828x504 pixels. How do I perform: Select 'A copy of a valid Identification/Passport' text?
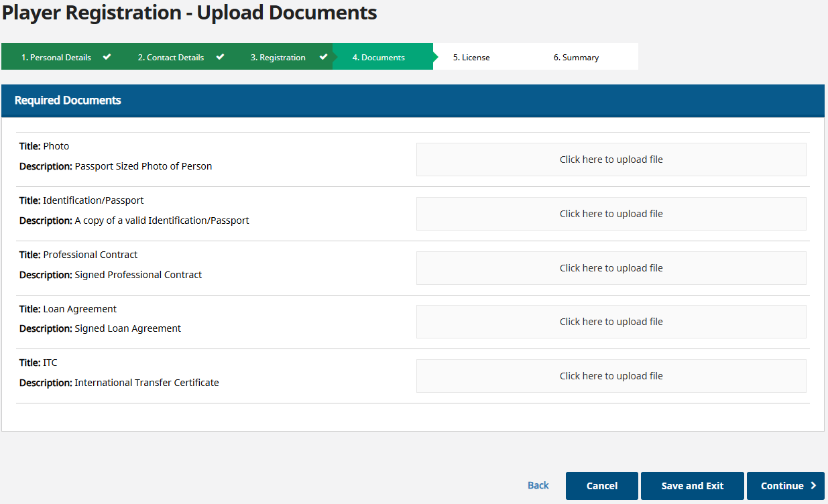[x=162, y=220]
